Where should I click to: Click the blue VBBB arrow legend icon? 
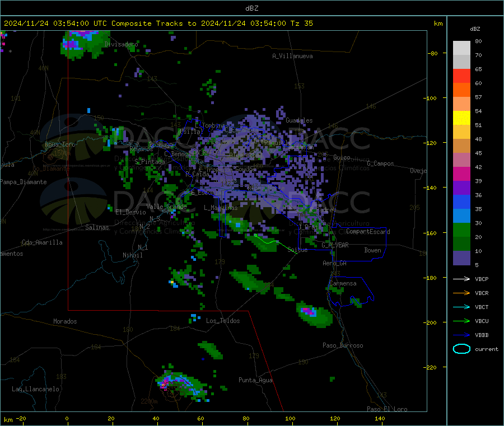(x=461, y=335)
